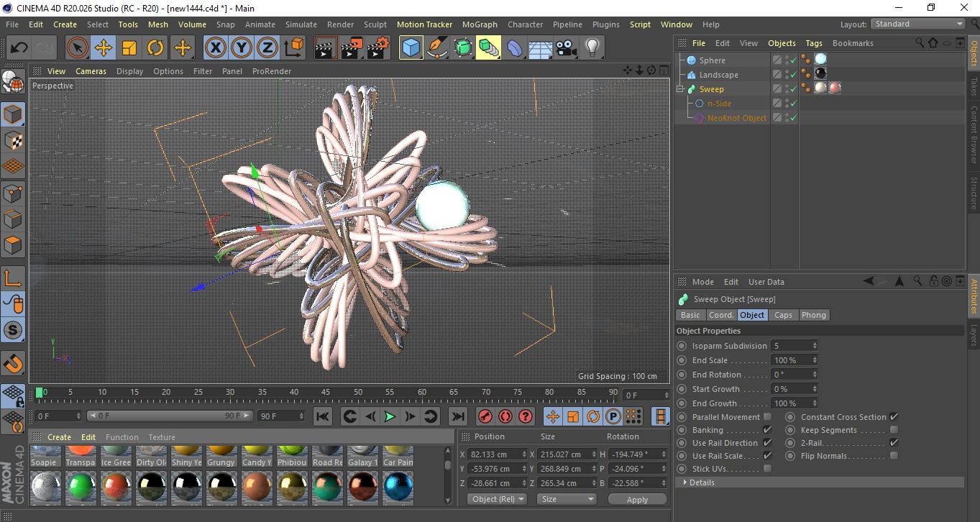Switch to the Caps tab
Image resolution: width=980 pixels, height=522 pixels.
[783, 315]
